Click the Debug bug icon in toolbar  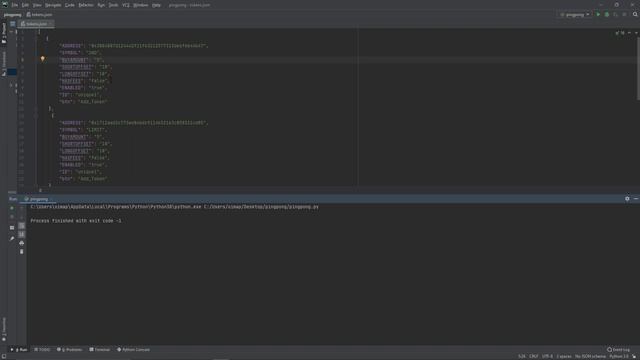[607, 15]
